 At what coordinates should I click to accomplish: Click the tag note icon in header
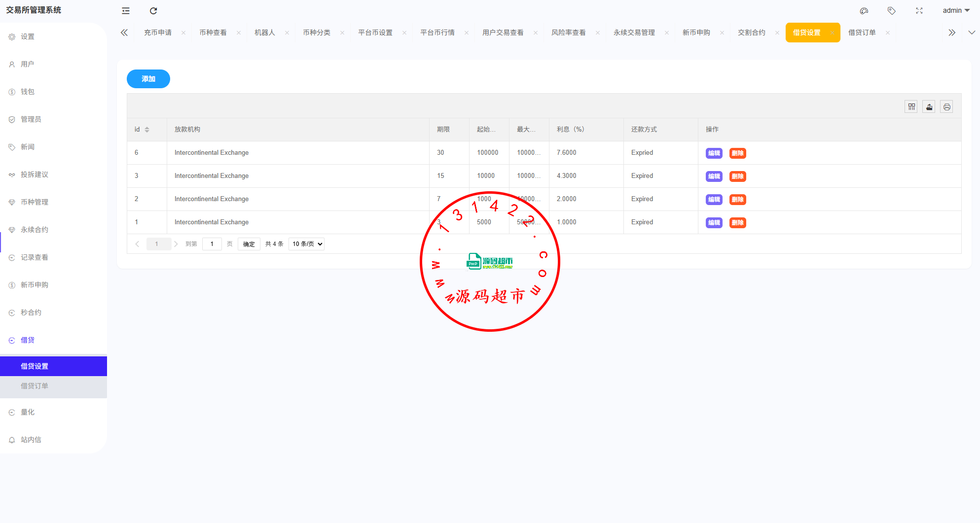pyautogui.click(x=891, y=11)
